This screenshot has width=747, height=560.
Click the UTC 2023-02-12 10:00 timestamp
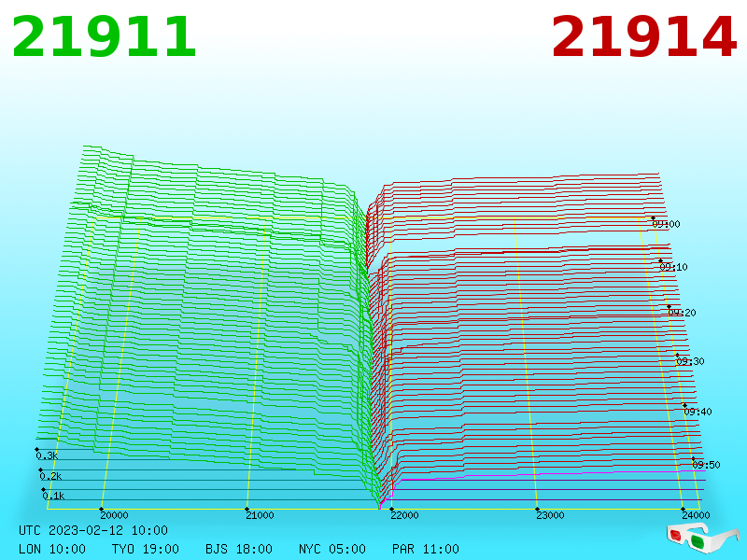coord(93,530)
